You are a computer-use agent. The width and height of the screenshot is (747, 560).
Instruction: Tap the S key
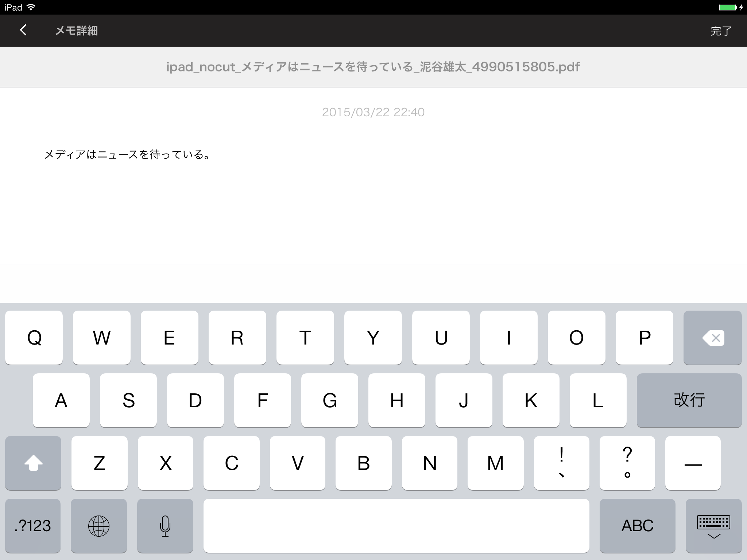coord(128,400)
